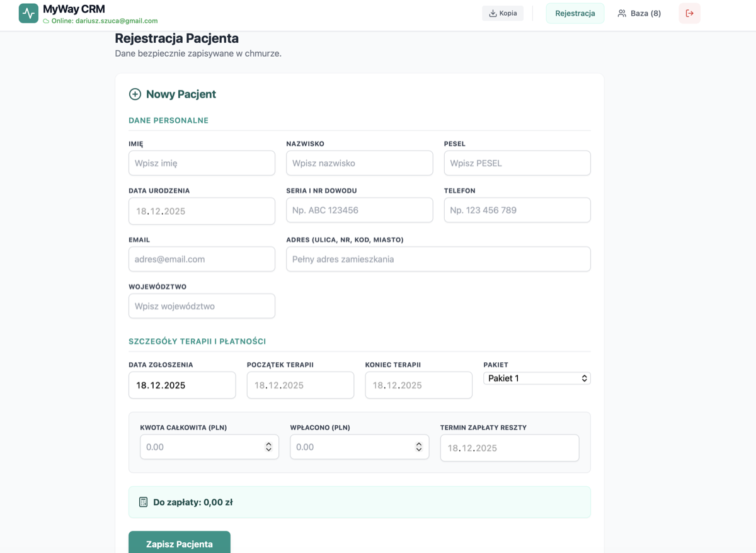Click the Imię input field
Viewport: 756px width, 553px height.
[x=202, y=162]
